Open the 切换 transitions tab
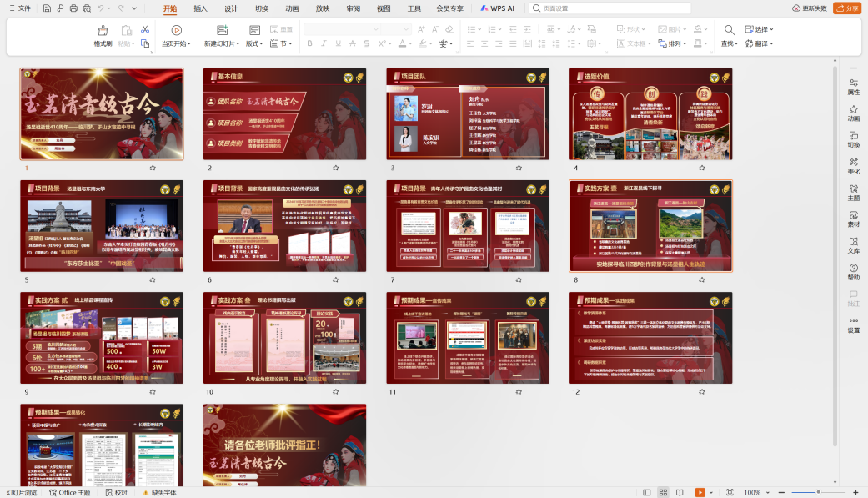The width and height of the screenshot is (868, 498). coord(262,8)
